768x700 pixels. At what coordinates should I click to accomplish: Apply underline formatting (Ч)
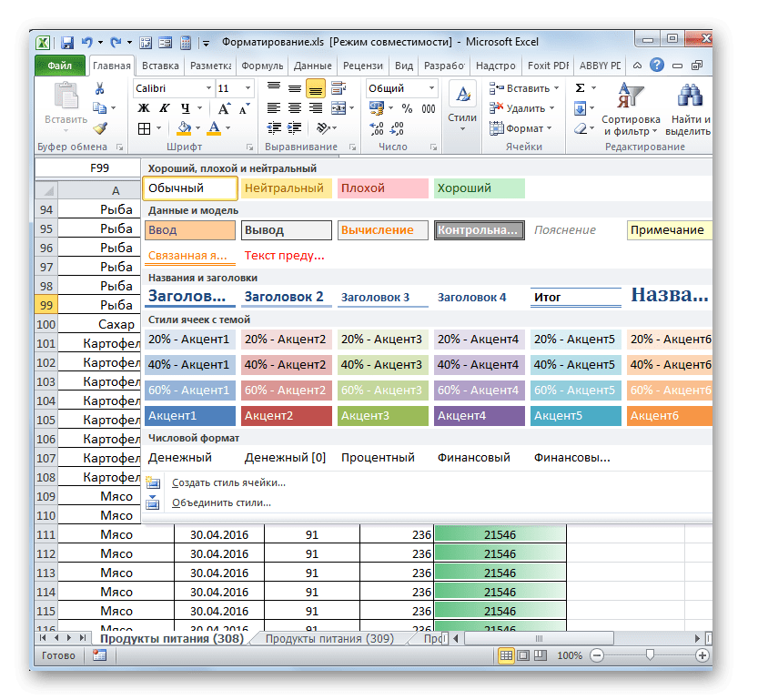185,108
